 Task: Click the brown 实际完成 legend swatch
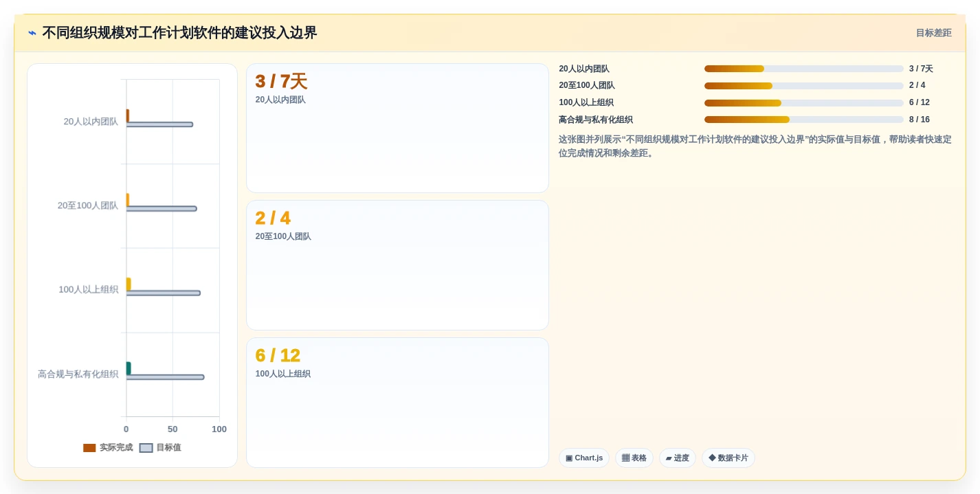click(89, 448)
